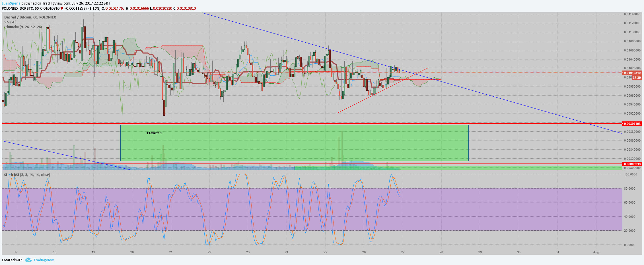
Task: Open the TradingView link beside 'Created with'
Action: (x=44, y=260)
